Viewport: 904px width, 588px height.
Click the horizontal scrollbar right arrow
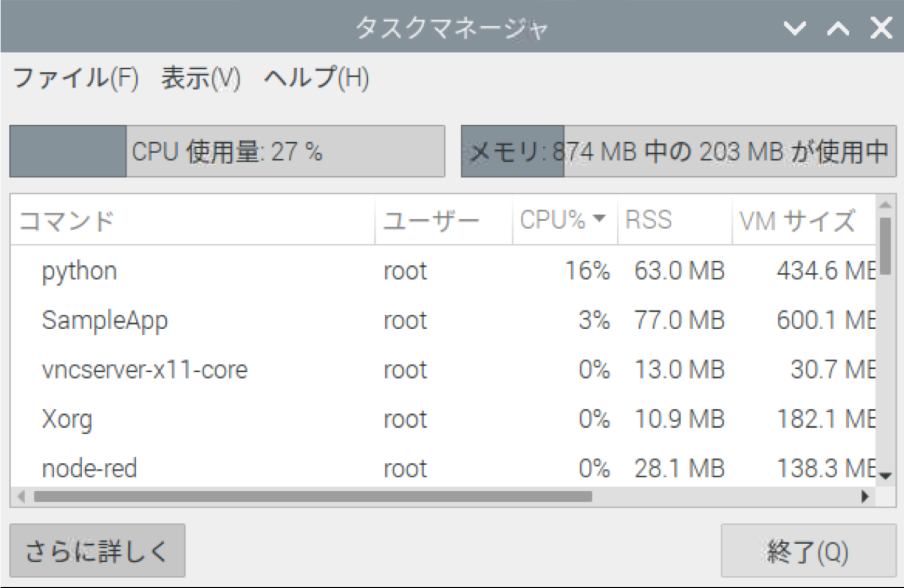[866, 497]
